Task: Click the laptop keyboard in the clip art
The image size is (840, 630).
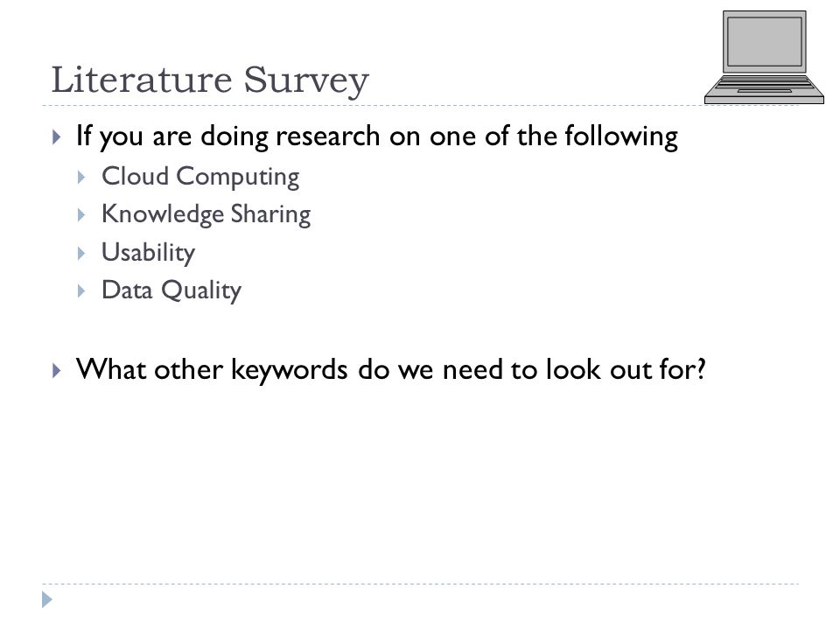Action: 765,84
